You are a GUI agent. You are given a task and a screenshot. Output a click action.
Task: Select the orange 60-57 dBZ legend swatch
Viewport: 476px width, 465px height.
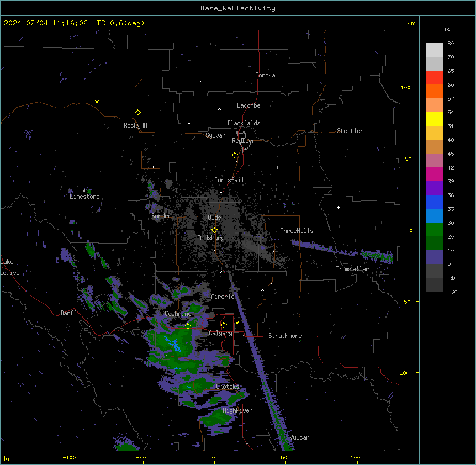coord(434,92)
